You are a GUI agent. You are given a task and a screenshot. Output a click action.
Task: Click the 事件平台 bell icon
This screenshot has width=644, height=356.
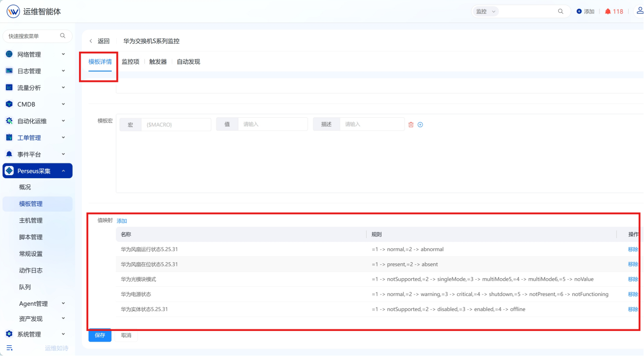[9, 154]
